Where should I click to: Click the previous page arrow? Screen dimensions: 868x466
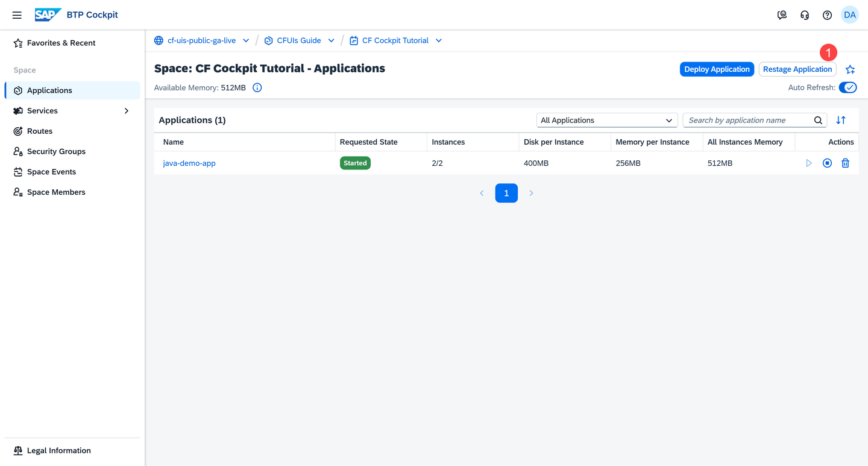[482, 193]
